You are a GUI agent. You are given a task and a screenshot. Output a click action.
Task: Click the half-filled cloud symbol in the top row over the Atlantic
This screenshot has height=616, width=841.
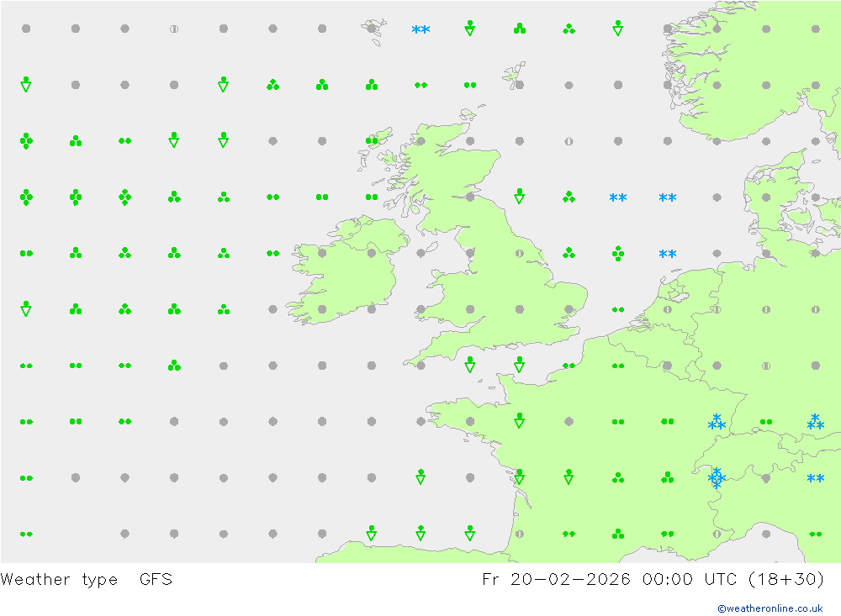click(x=174, y=29)
